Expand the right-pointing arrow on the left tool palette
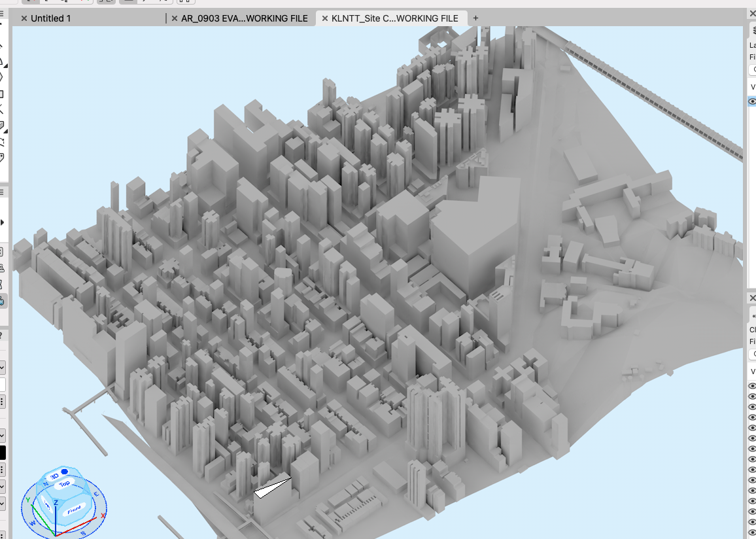This screenshot has height=539, width=756. (x=3, y=222)
